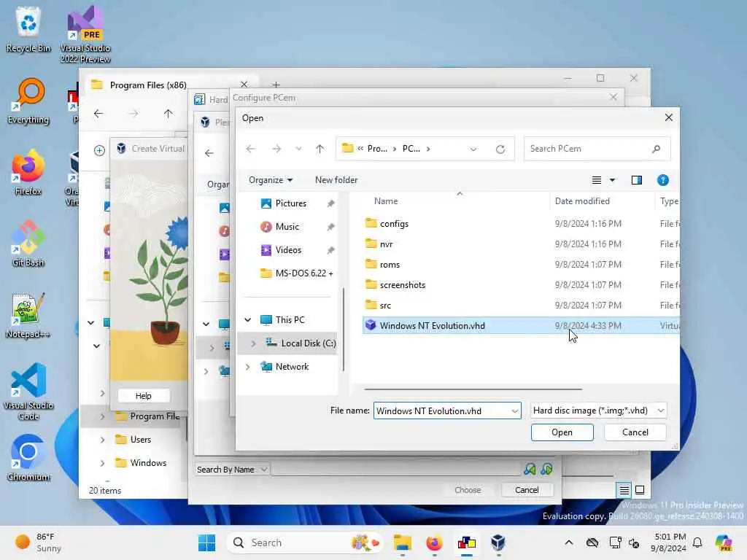
Task: Select Windows NT Evolution.vhd file
Action: click(x=521, y=326)
